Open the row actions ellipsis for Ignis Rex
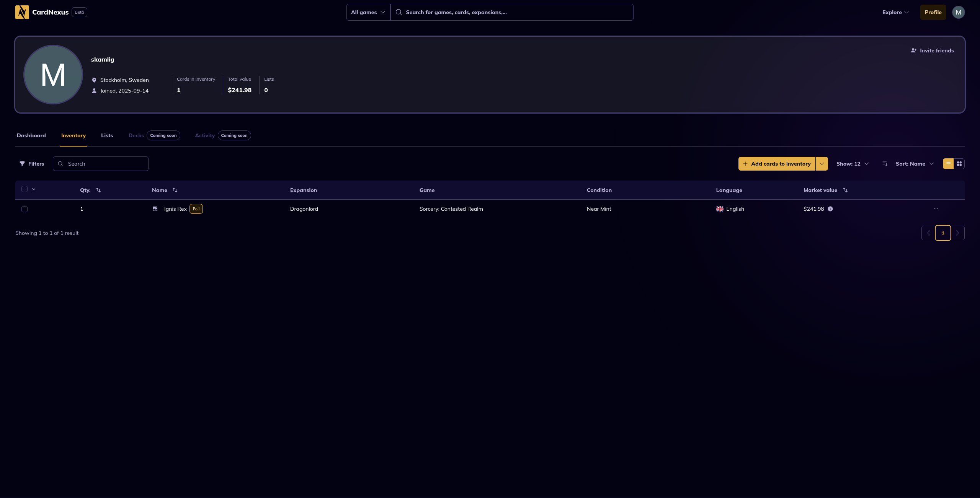 pos(936,209)
